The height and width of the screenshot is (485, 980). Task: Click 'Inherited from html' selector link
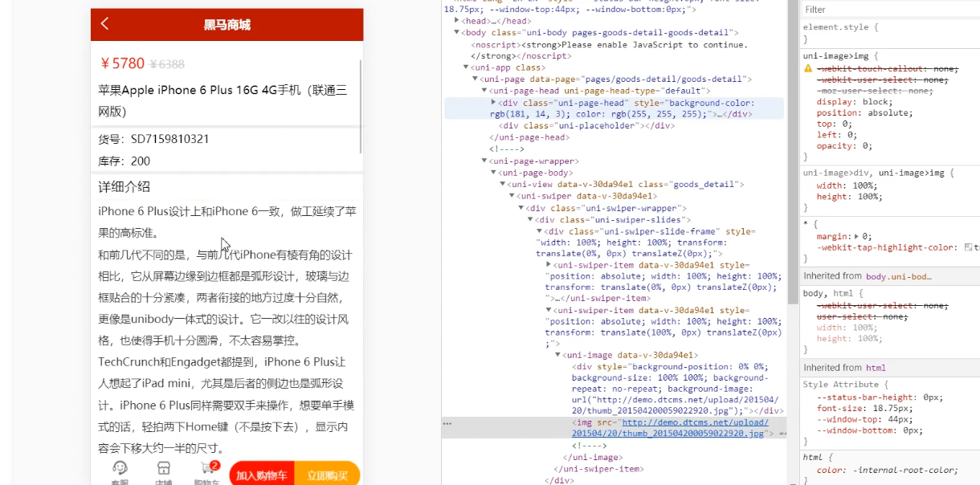coord(876,368)
